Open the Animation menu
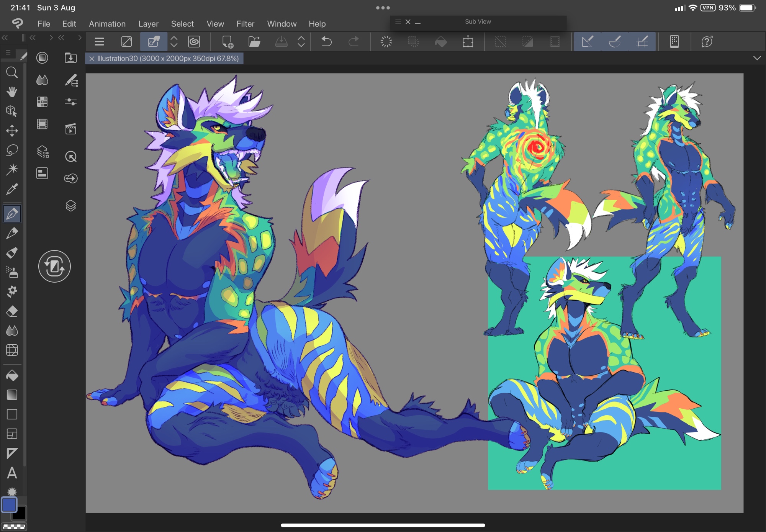This screenshot has width=766, height=532. click(x=107, y=24)
